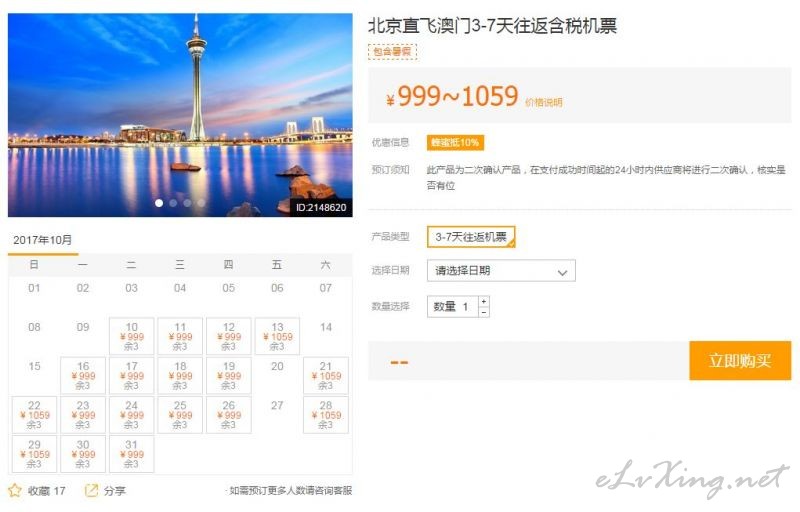Image resolution: width=800 pixels, height=512 pixels.
Task: Click the product title 北京直飞澳门3-7天往返含税机票
Action: [492, 25]
